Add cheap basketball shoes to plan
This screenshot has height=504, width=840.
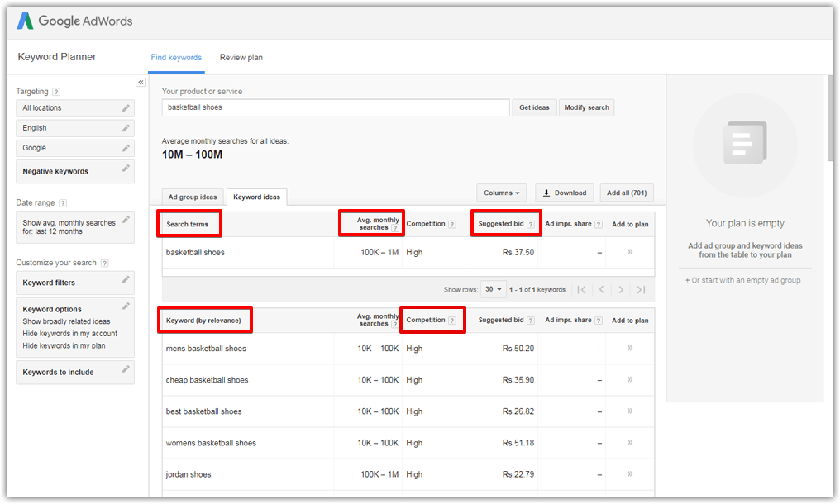point(630,380)
